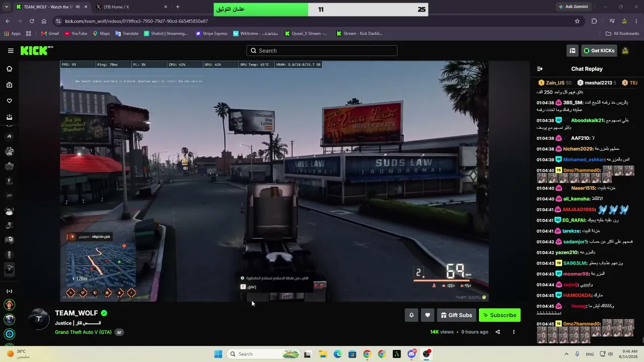The width and height of the screenshot is (644, 362).
Task: Open the tab groups grid icon
Action: pos(29,34)
